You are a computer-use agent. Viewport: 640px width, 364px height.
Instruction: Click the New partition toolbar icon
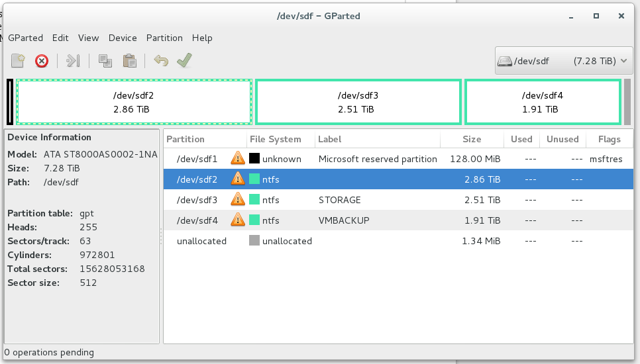18,61
